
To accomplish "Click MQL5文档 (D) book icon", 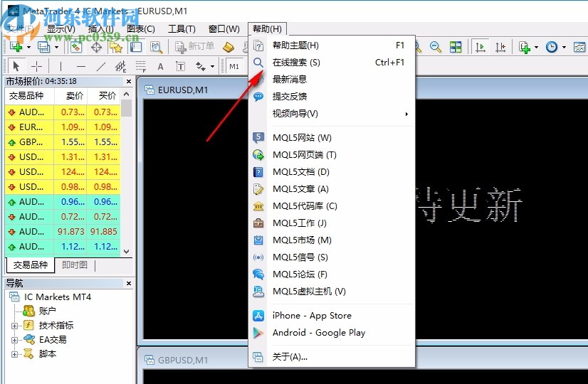I will coord(258,172).
